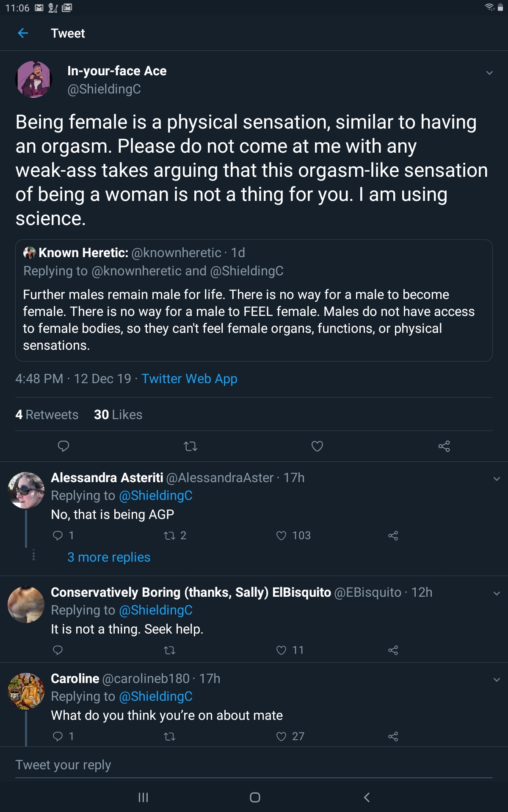The width and height of the screenshot is (508, 812).
Task: Like the 'Seek help' reply
Action: pos(282,650)
